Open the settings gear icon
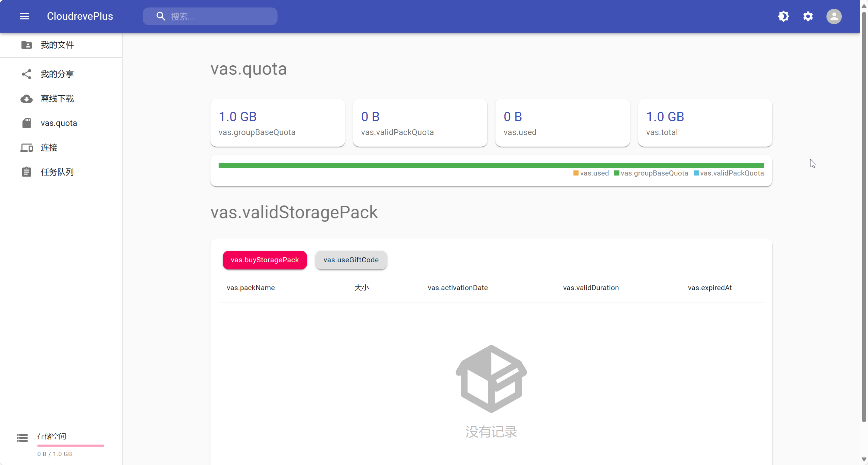The width and height of the screenshot is (868, 465). point(808,16)
